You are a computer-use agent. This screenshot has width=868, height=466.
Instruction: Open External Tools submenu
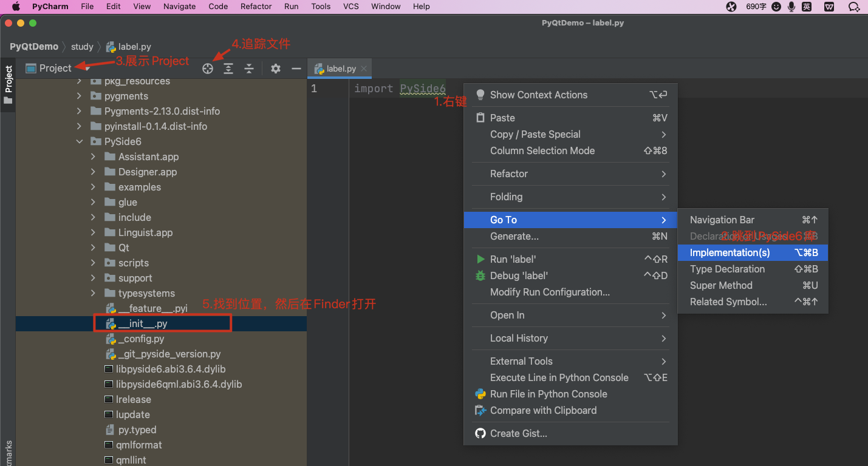pyautogui.click(x=570, y=361)
